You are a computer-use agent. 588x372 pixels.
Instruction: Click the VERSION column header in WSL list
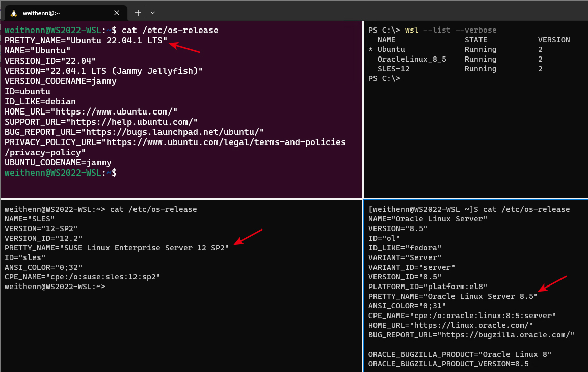(554, 40)
